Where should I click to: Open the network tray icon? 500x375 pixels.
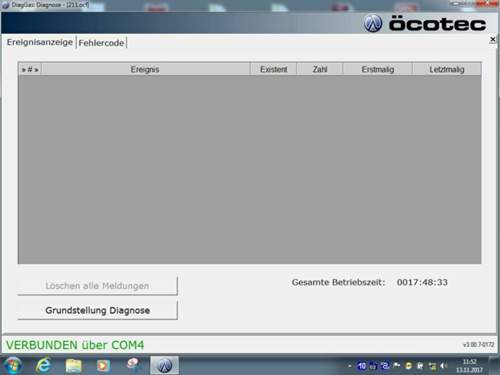pos(432,366)
